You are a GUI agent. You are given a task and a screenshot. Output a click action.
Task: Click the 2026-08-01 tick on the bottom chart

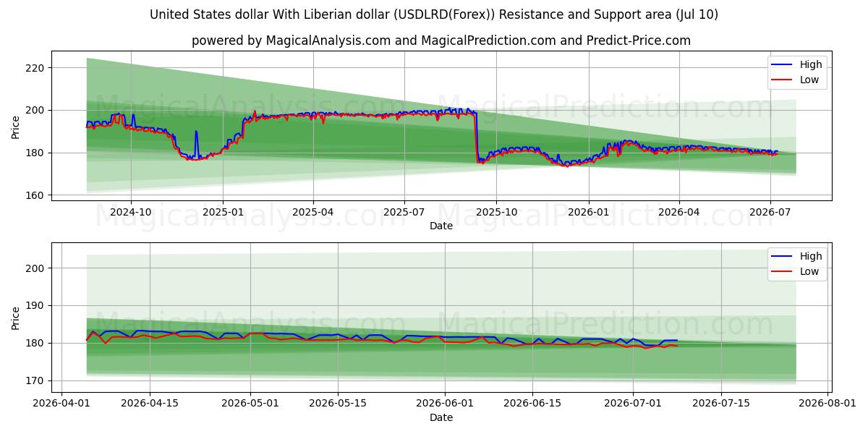827,404
